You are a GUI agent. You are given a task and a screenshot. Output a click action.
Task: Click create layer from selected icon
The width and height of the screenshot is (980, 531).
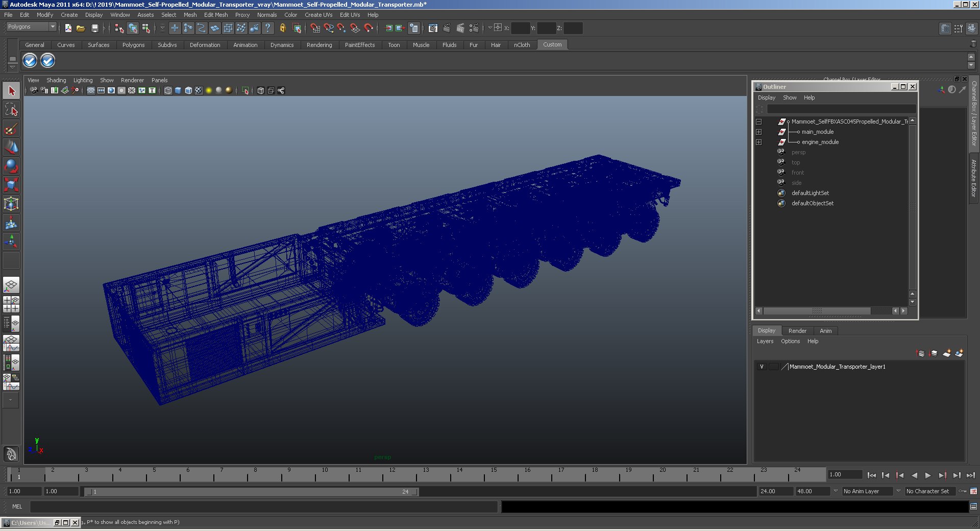point(959,353)
